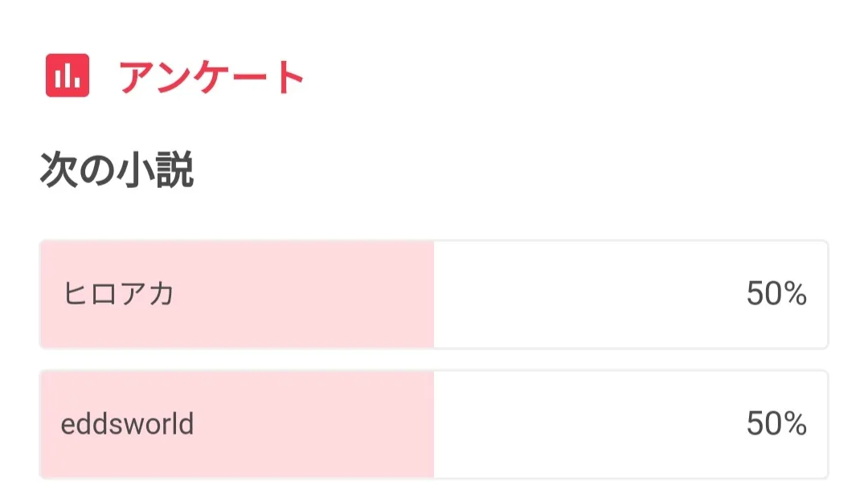Screen dimensions: 868x502
Task: Click the red bar-chart poll icon
Action: 68,76
